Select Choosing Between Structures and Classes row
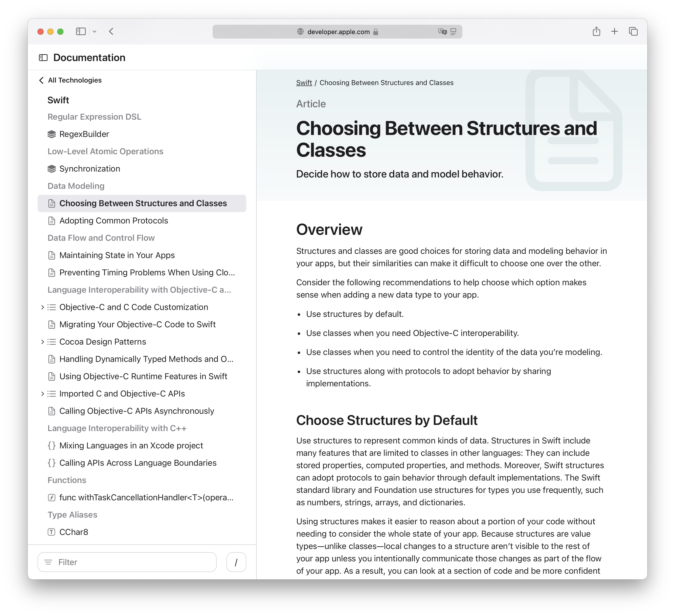Viewport: 675px width, 616px height. (x=142, y=203)
